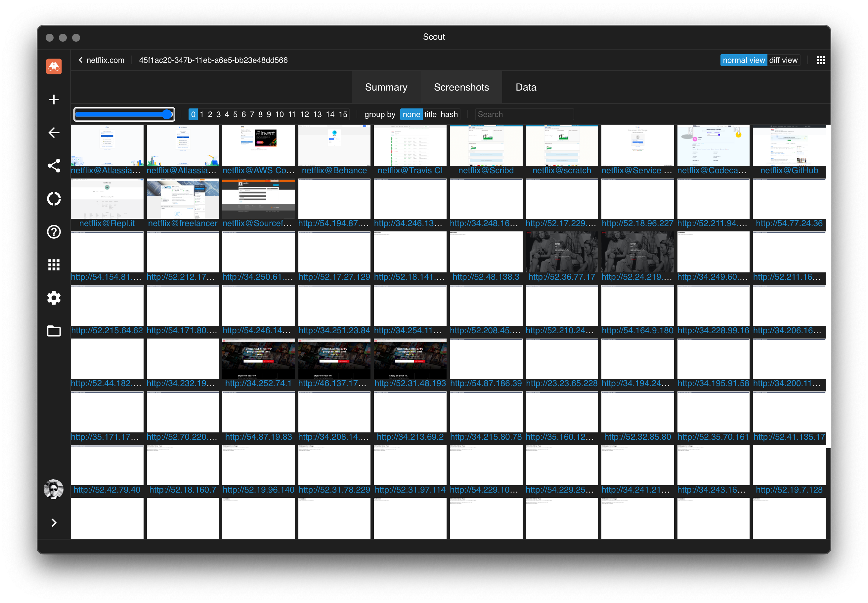Open the Summary tab
The image size is (868, 603).
tap(386, 87)
